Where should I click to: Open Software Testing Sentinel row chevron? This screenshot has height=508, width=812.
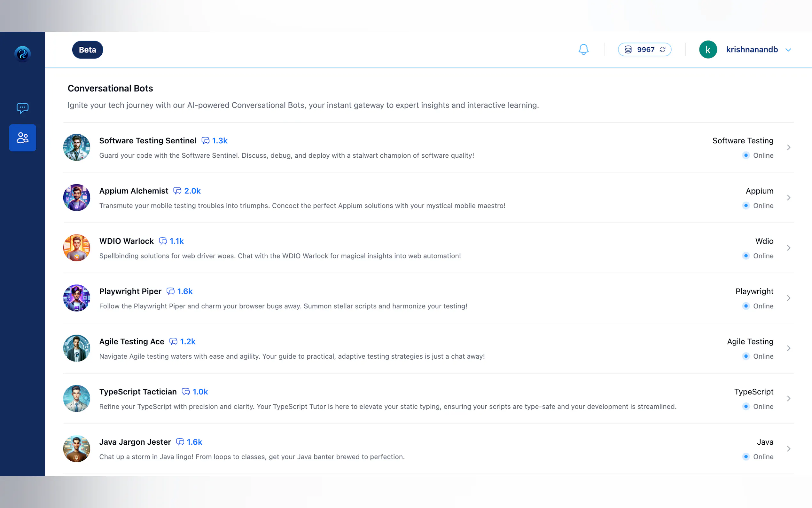(x=788, y=147)
